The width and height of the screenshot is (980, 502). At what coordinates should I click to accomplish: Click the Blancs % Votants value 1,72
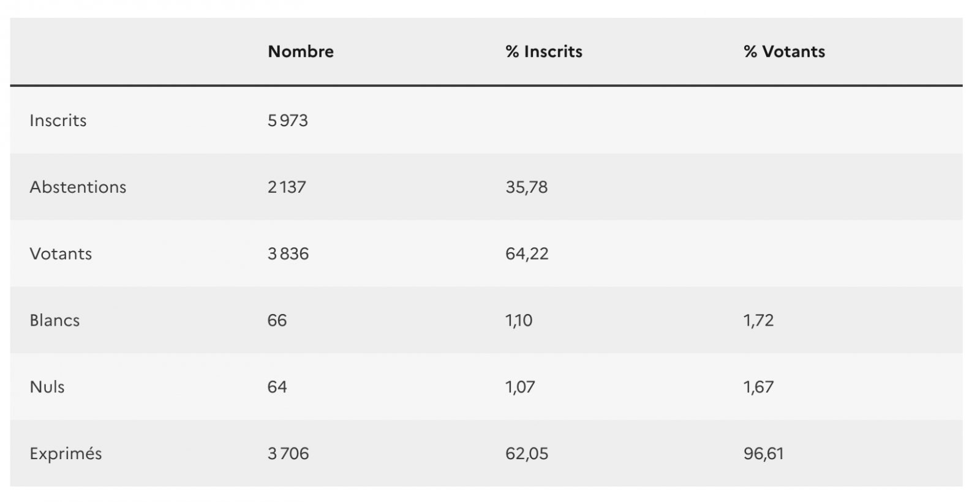pos(758,321)
